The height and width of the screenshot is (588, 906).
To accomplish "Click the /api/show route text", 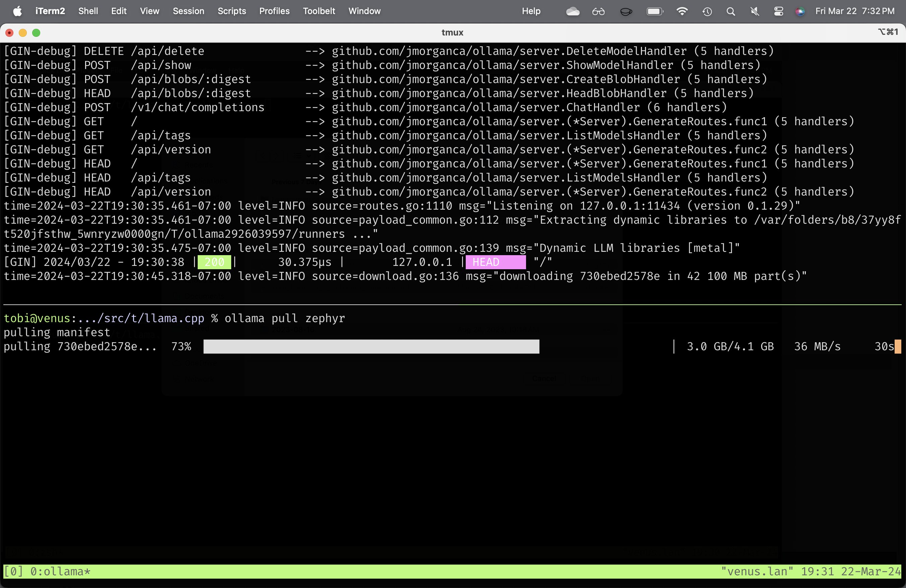I will click(160, 65).
